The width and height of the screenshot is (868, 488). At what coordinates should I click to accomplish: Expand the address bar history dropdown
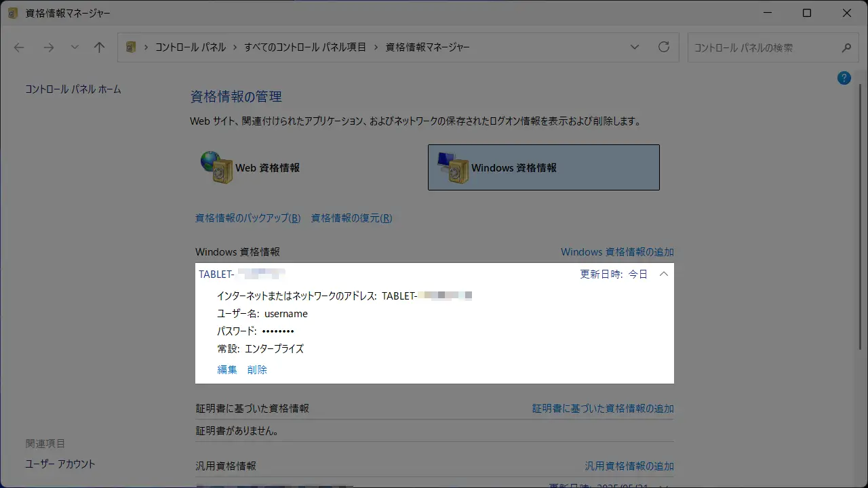[x=635, y=47]
